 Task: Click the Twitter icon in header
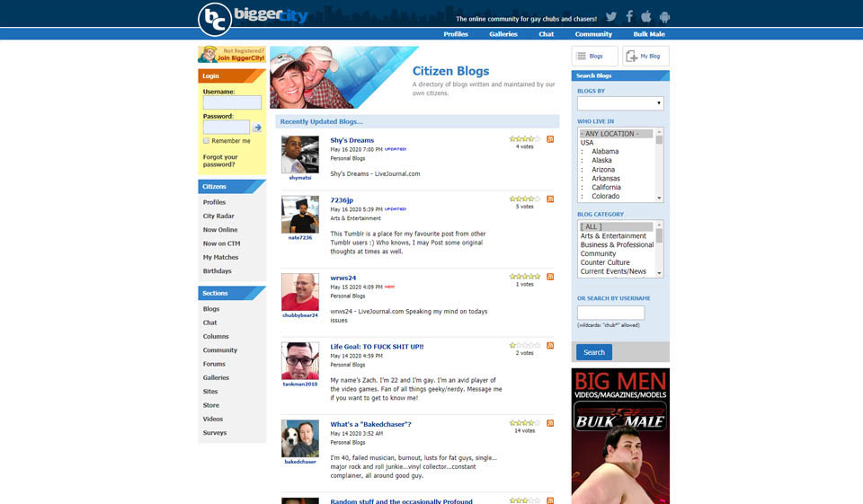(x=611, y=17)
